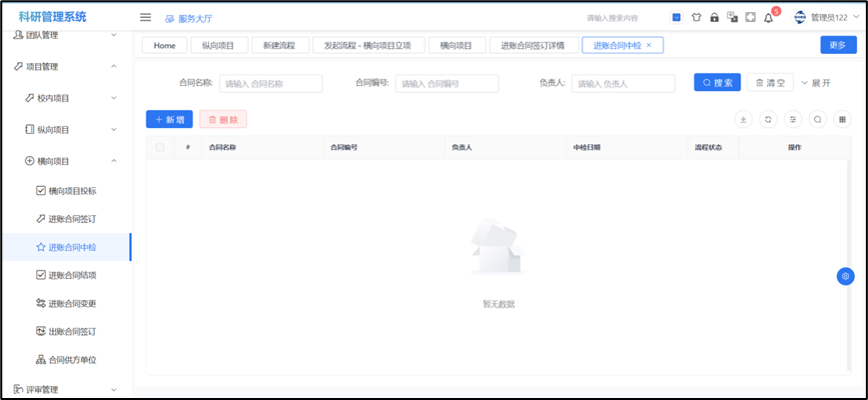The width and height of the screenshot is (868, 400).
Task: Expand the 展开 search filters
Action: 815,83
